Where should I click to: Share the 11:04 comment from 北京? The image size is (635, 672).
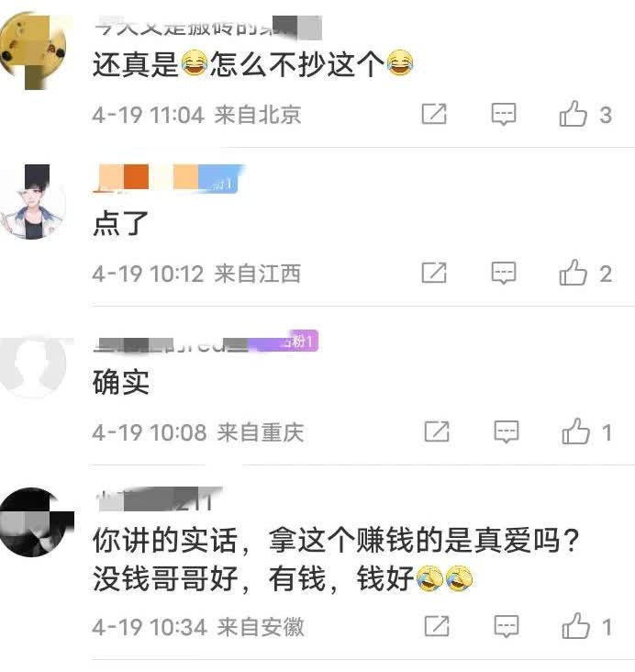click(434, 114)
